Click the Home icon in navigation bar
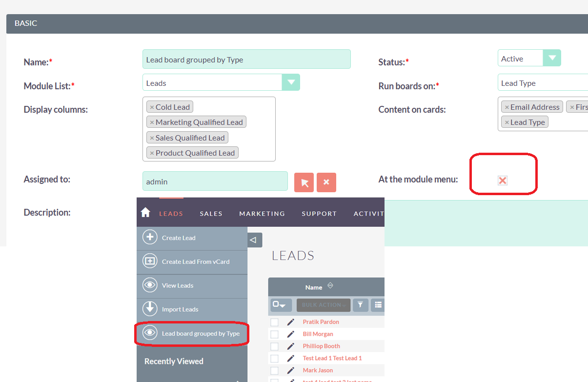 (145, 212)
